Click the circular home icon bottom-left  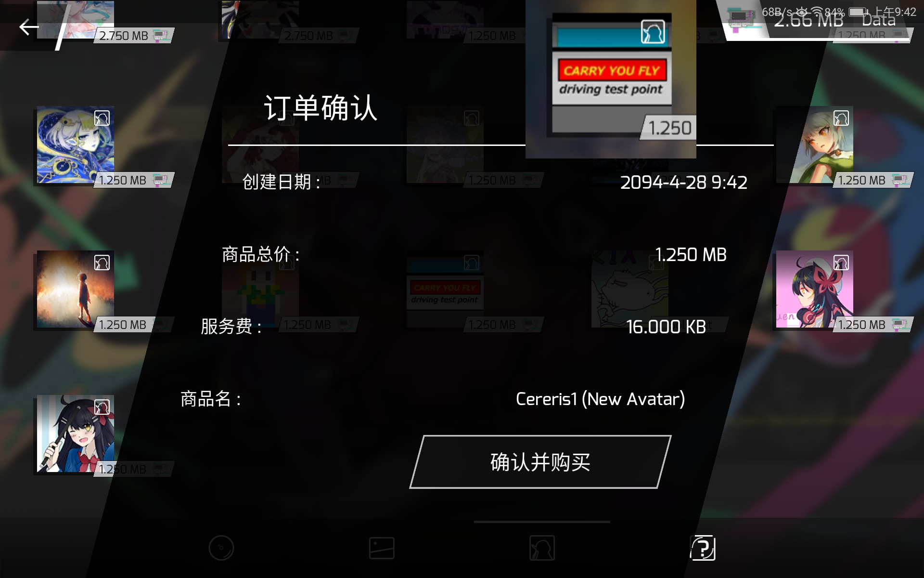click(x=221, y=547)
